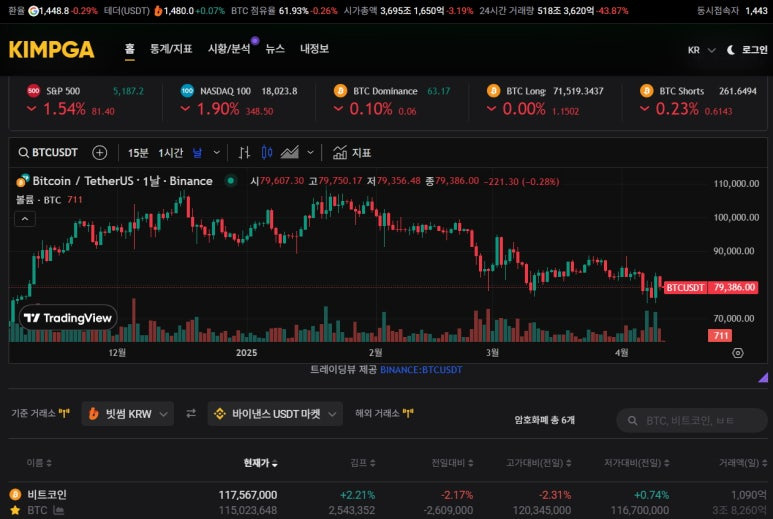Open the mini chart icon next to BTC
The width and height of the screenshot is (773, 519).
58,511
